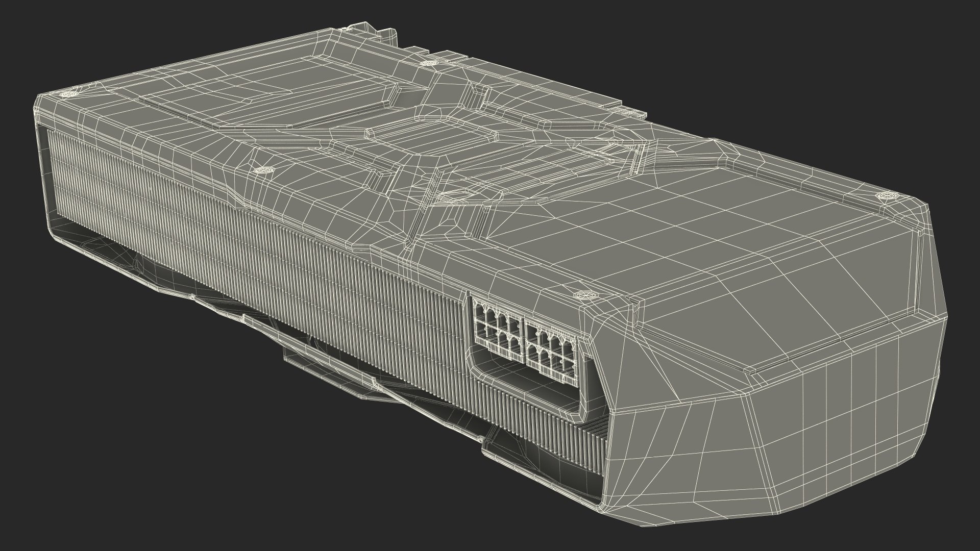Select the right 8-pin power connector
Viewport: 980px width, 551px height.
pyautogui.click(x=552, y=352)
